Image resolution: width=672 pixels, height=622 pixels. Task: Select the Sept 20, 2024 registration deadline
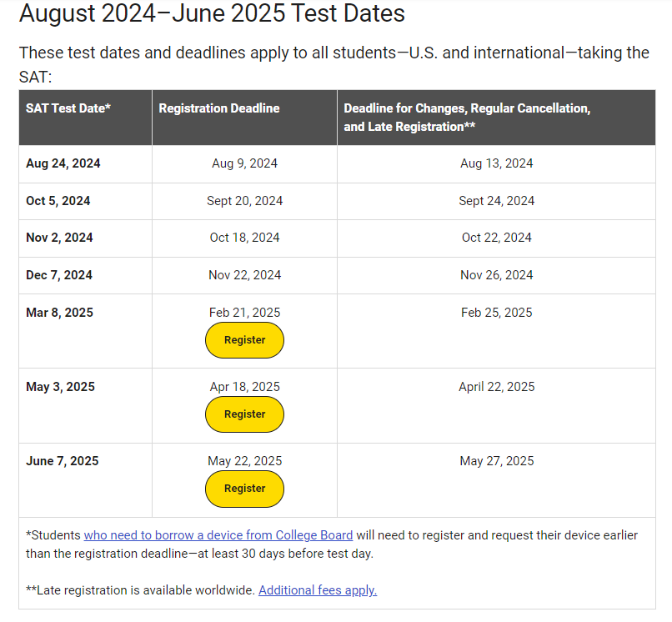(x=245, y=201)
